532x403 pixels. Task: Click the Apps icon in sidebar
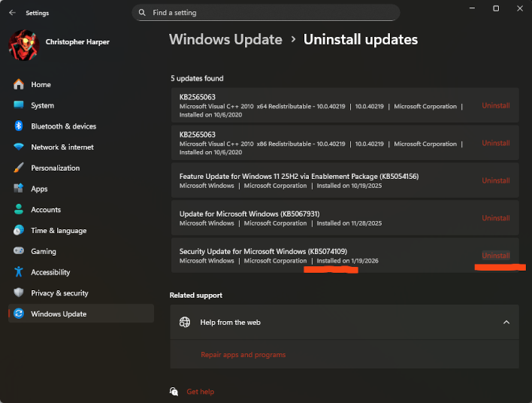(x=19, y=189)
